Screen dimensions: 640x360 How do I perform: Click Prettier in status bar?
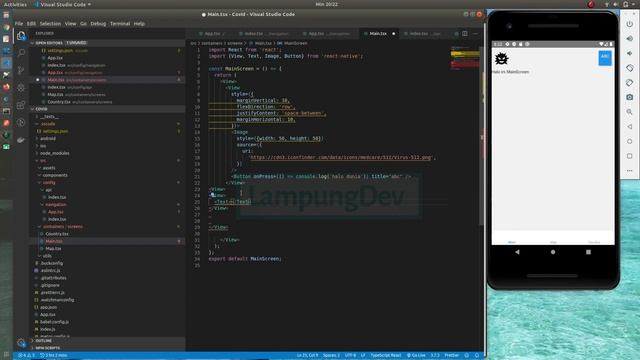pyautogui.click(x=451, y=356)
